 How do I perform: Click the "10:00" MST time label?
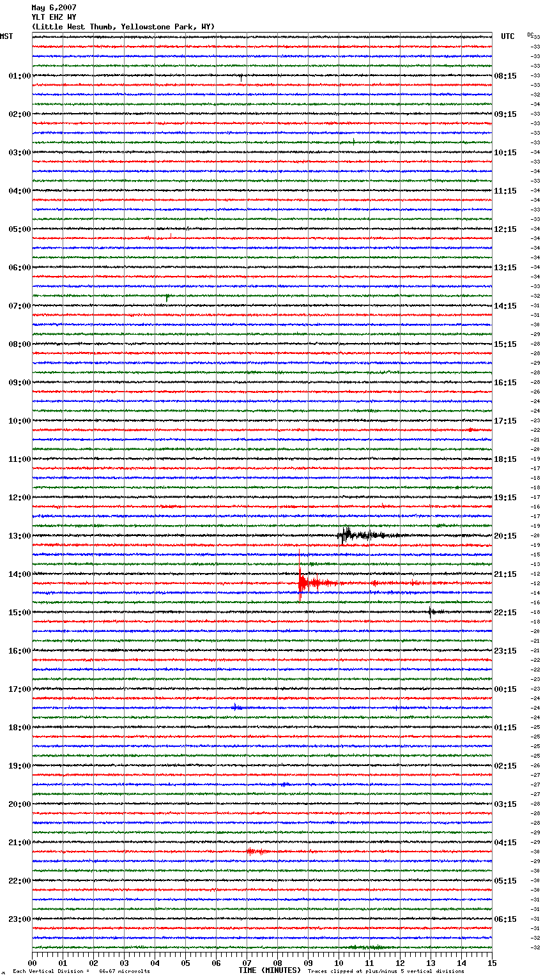click(20, 421)
